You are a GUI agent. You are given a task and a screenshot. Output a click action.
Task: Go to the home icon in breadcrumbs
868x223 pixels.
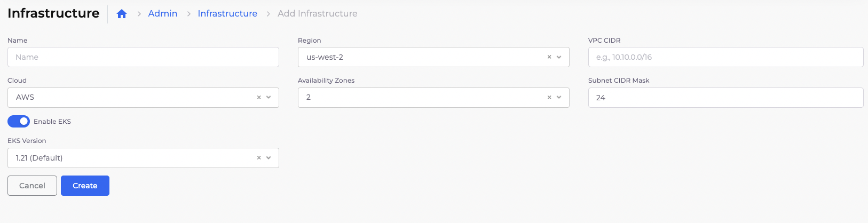click(122, 14)
